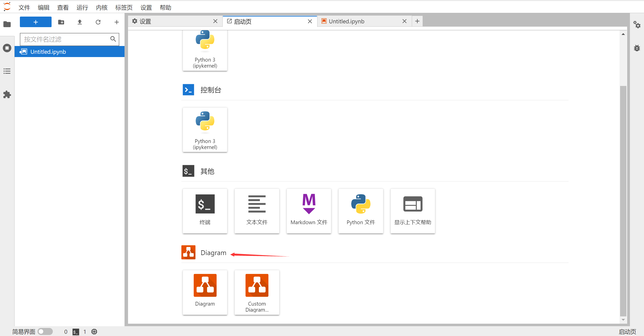Launch the 终端 terminal card
The image size is (644, 336).
(205, 211)
